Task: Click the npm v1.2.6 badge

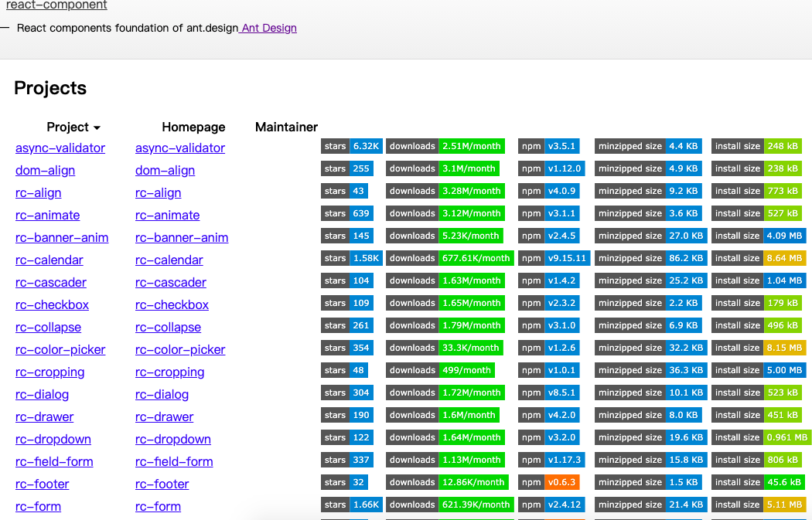Action: [548, 348]
